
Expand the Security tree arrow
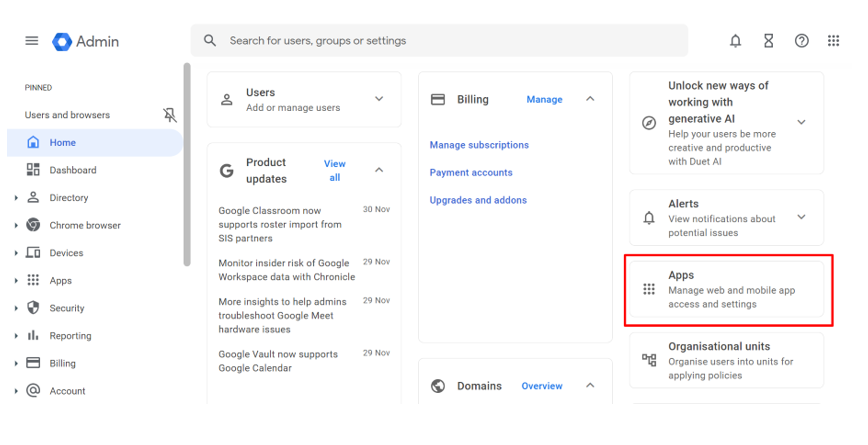coord(16,308)
